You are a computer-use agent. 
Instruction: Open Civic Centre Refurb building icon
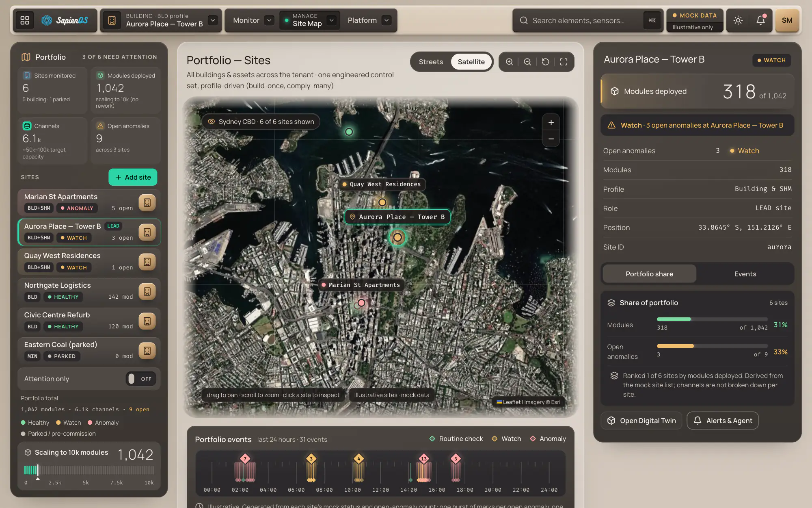pos(147,321)
